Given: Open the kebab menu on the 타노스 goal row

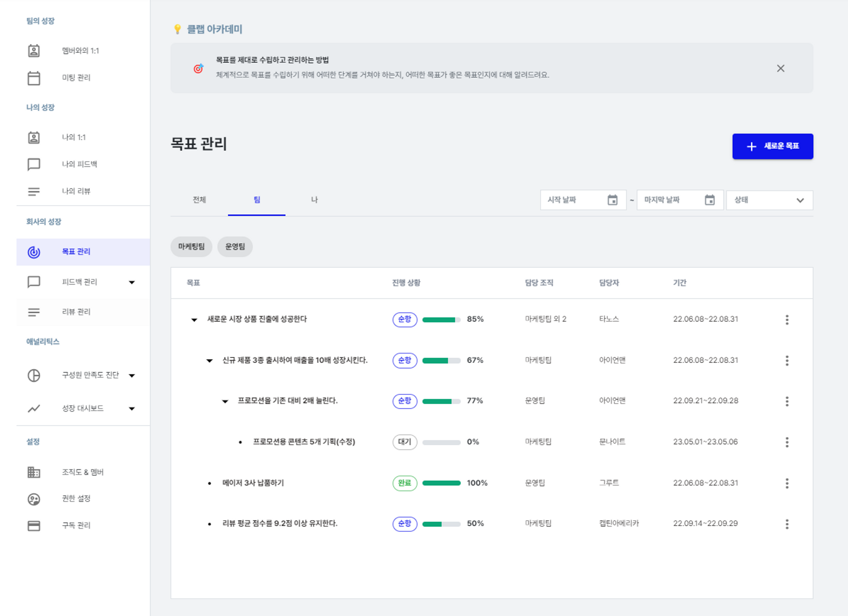Looking at the screenshot, I should pos(787,320).
